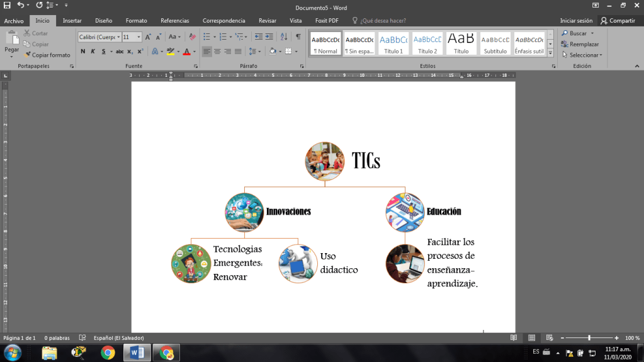Increase the font size
This screenshot has width=644, height=362.
pos(149,37)
